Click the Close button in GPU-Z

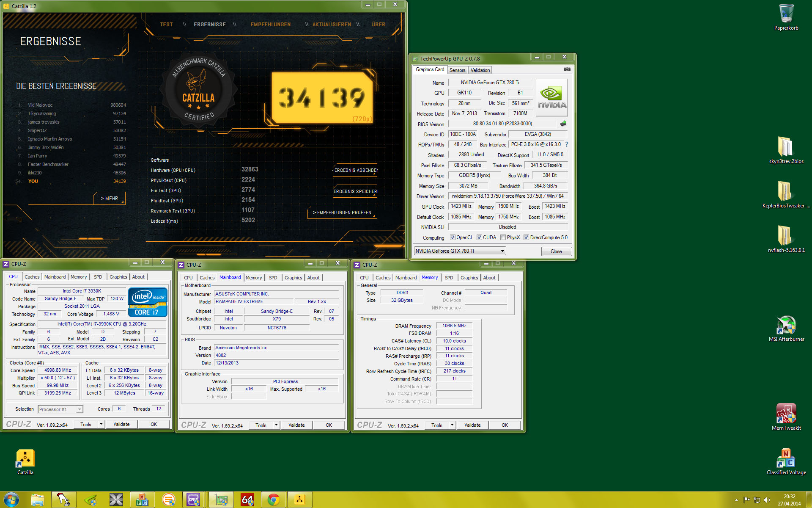tap(556, 251)
